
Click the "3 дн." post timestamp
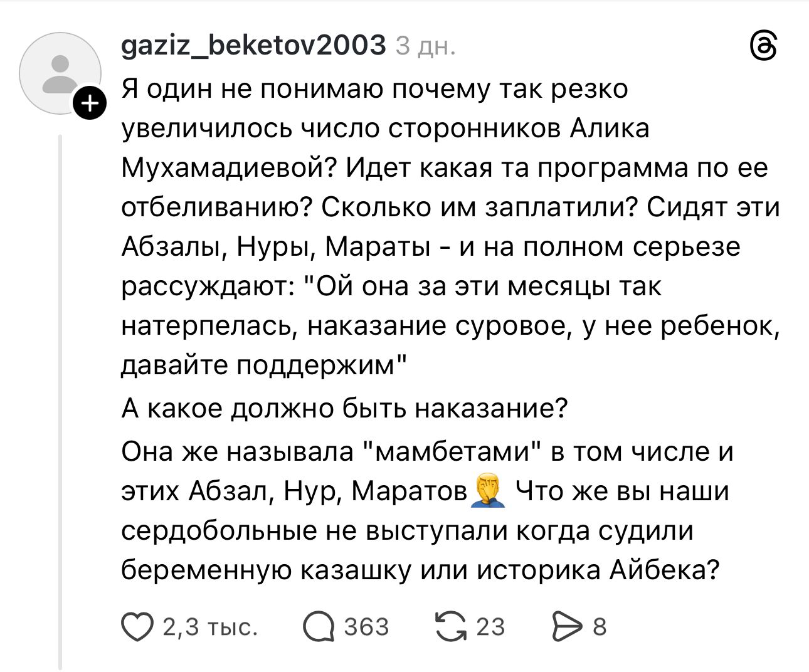pyautogui.click(x=425, y=46)
